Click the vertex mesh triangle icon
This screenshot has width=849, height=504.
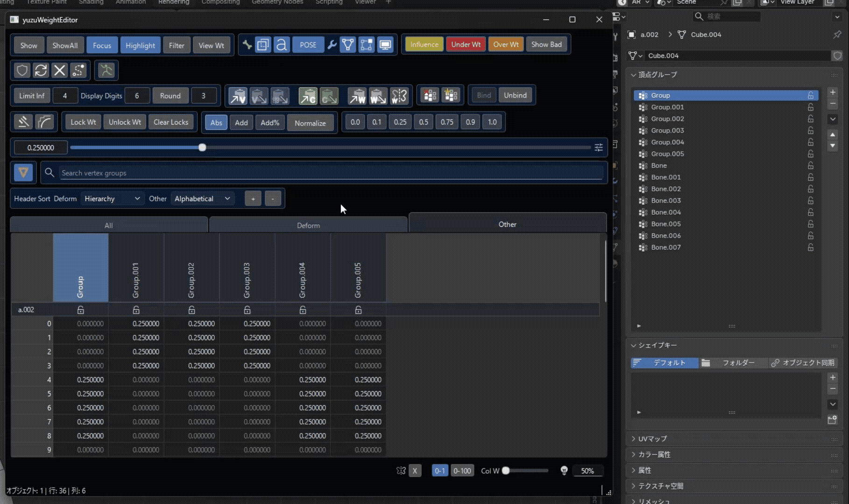click(x=348, y=45)
